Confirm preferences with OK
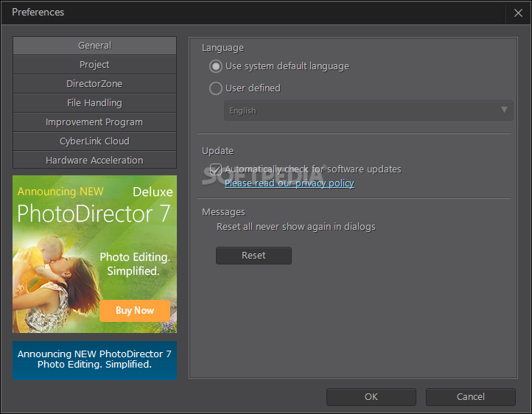 coord(371,397)
